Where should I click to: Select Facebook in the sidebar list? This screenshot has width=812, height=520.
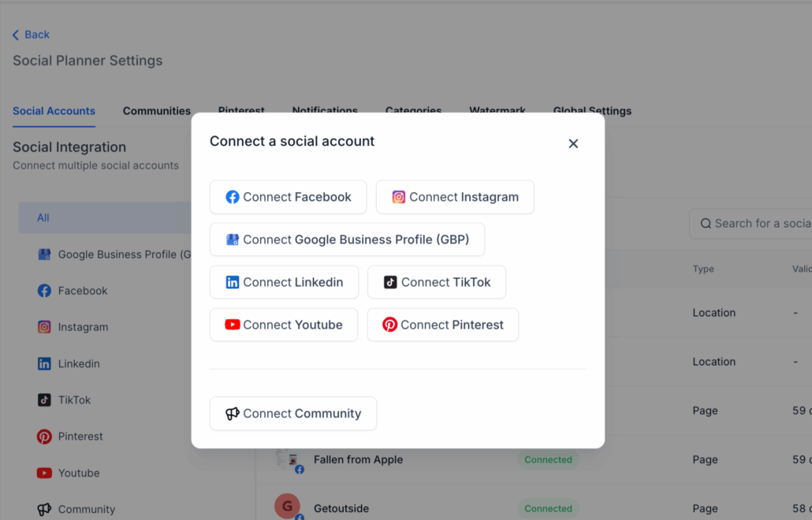82,291
